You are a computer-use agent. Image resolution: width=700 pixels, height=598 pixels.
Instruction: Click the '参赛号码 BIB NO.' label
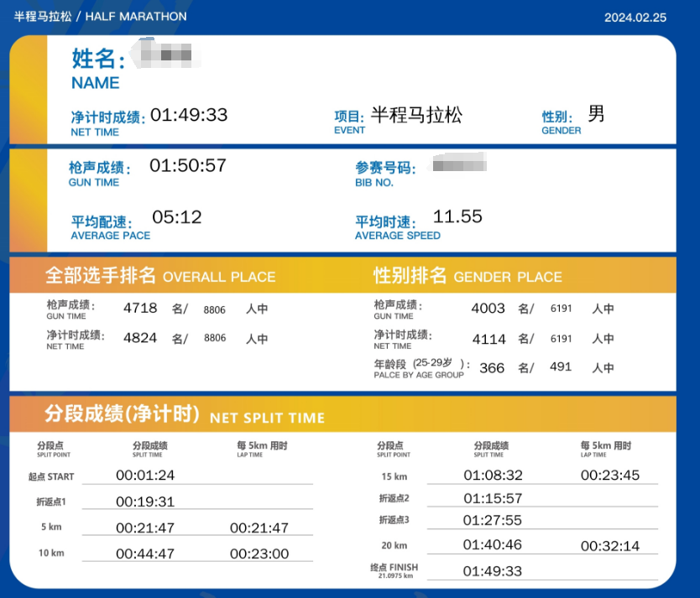(385, 174)
